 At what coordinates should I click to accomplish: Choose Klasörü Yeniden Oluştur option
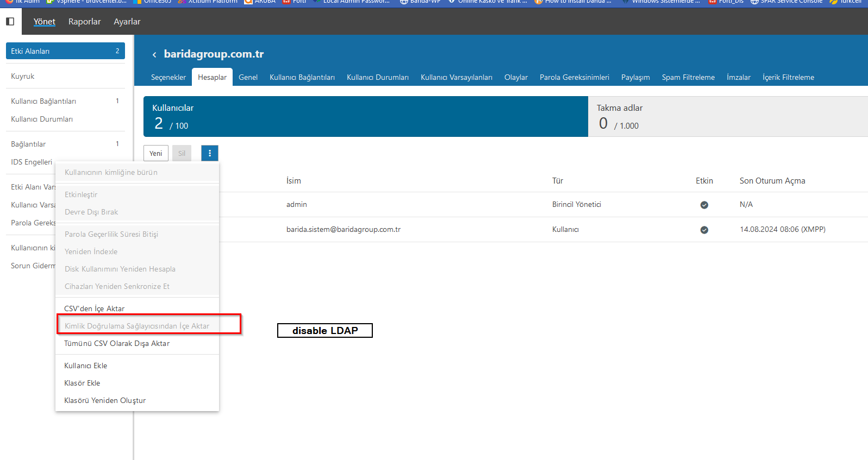105,400
